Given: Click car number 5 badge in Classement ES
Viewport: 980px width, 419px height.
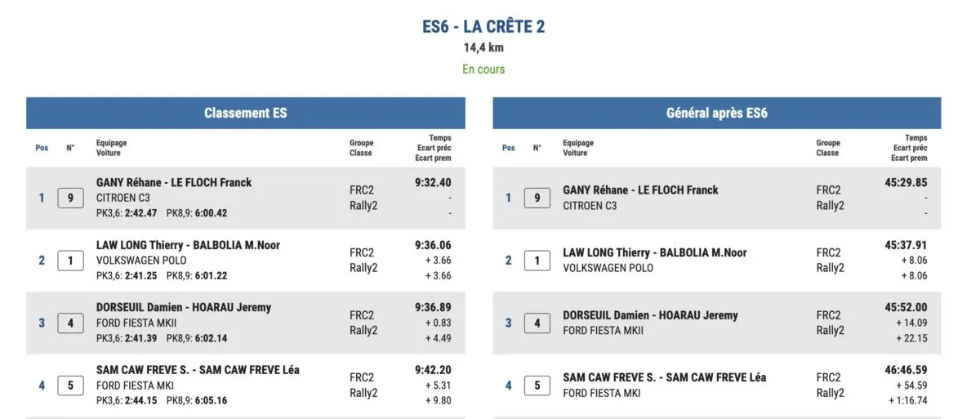Looking at the screenshot, I should pos(70,385).
